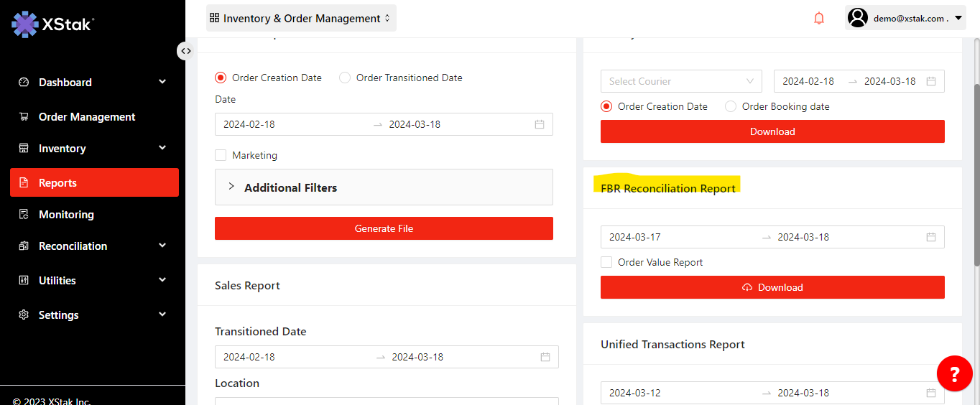This screenshot has width=980, height=405.
Task: Click the red help question mark icon
Action: click(x=954, y=373)
